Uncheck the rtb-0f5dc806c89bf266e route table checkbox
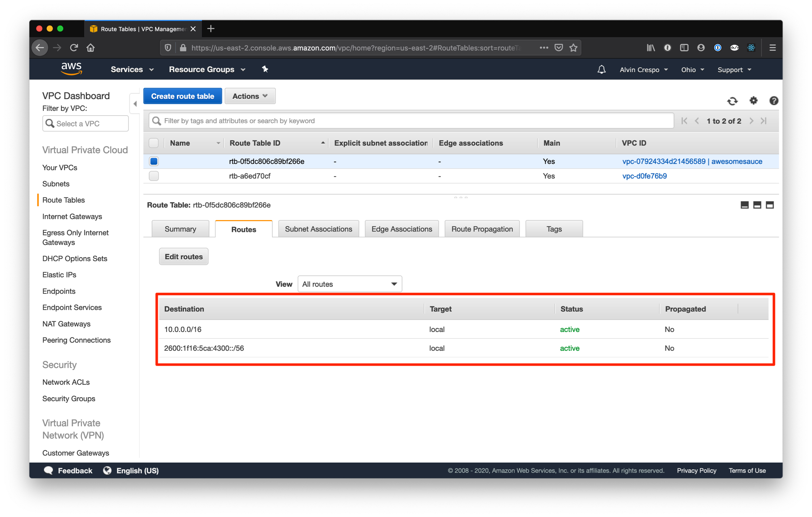The image size is (812, 517). pyautogui.click(x=153, y=161)
